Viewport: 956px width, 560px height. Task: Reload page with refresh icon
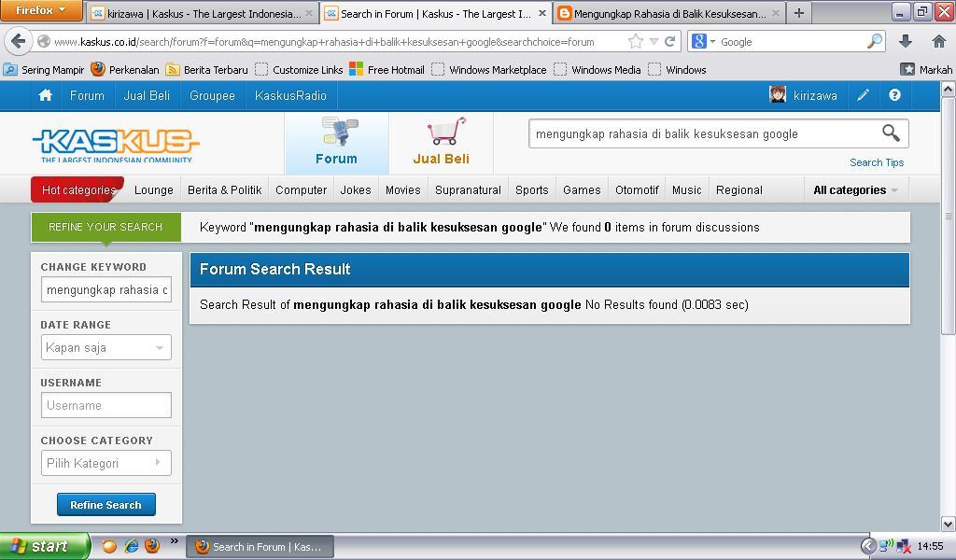(669, 41)
